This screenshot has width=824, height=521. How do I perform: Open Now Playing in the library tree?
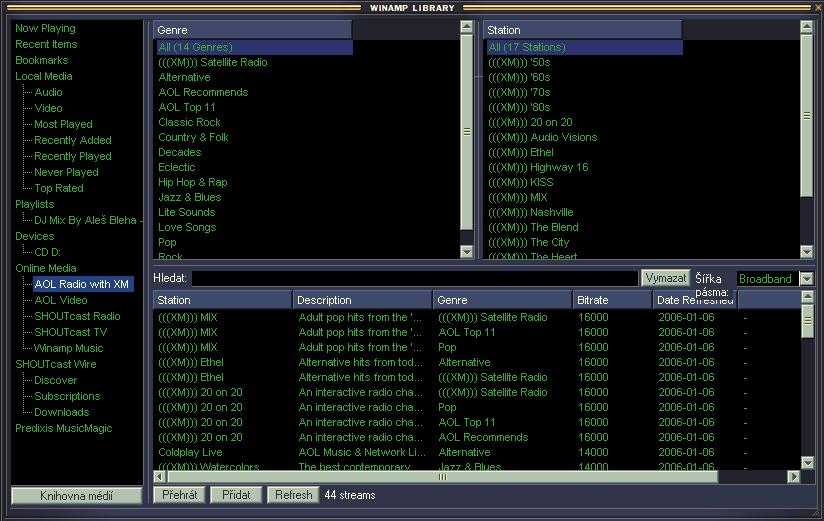click(x=45, y=28)
